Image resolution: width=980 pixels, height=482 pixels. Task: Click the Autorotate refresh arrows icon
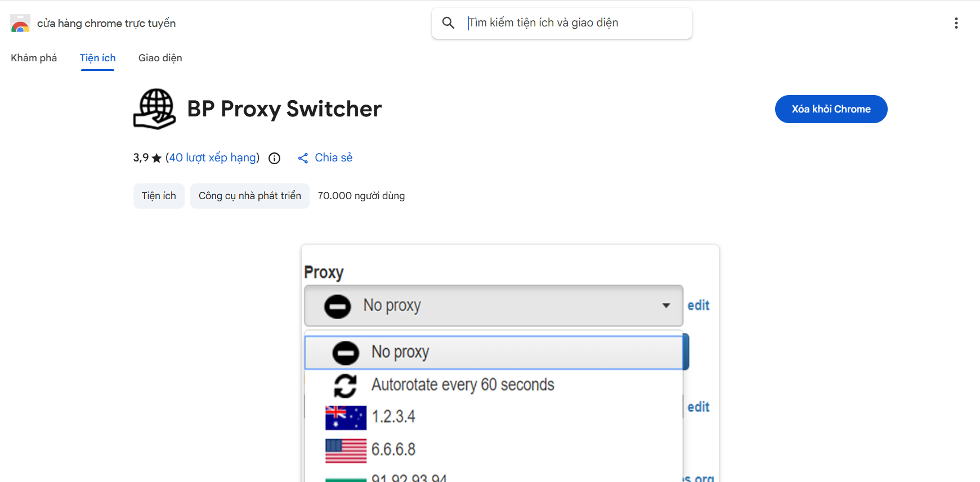345,386
